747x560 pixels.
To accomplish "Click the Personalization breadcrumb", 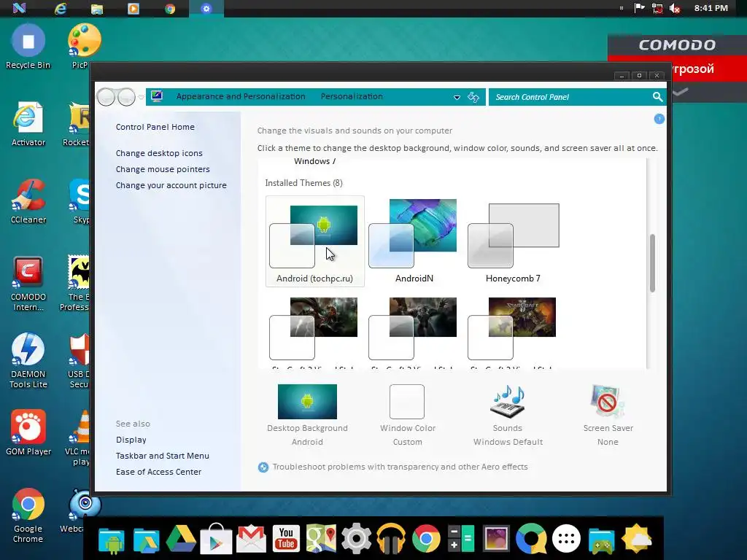I will tap(352, 96).
